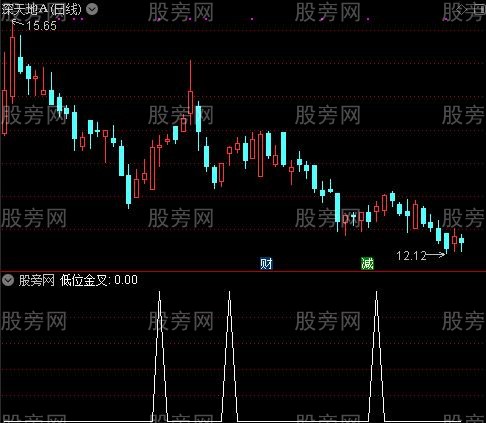The height and width of the screenshot is (423, 486).
Task: Select the 低位金叉: 0.00 indicator value
Action: 99,280
